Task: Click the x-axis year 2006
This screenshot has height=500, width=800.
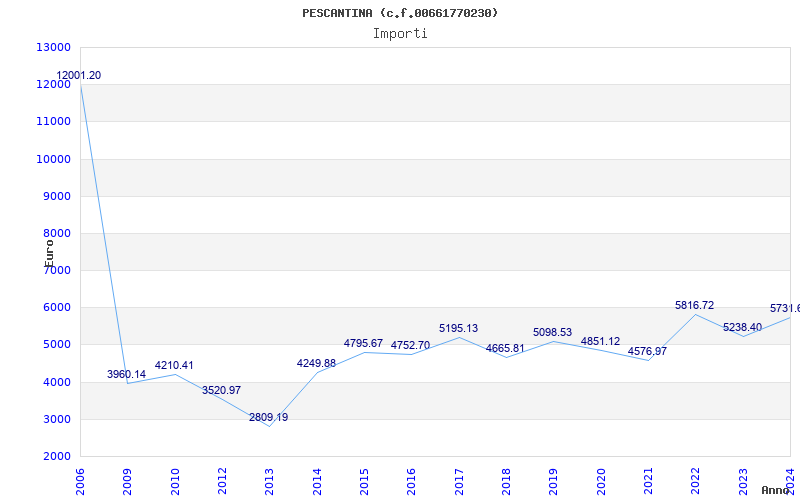Action: 80,481
